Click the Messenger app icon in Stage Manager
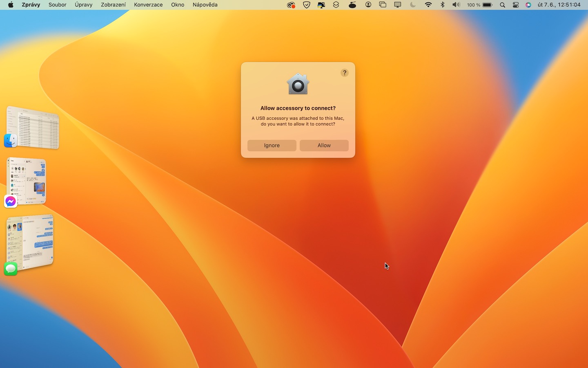The width and height of the screenshot is (588, 368). pos(11,201)
